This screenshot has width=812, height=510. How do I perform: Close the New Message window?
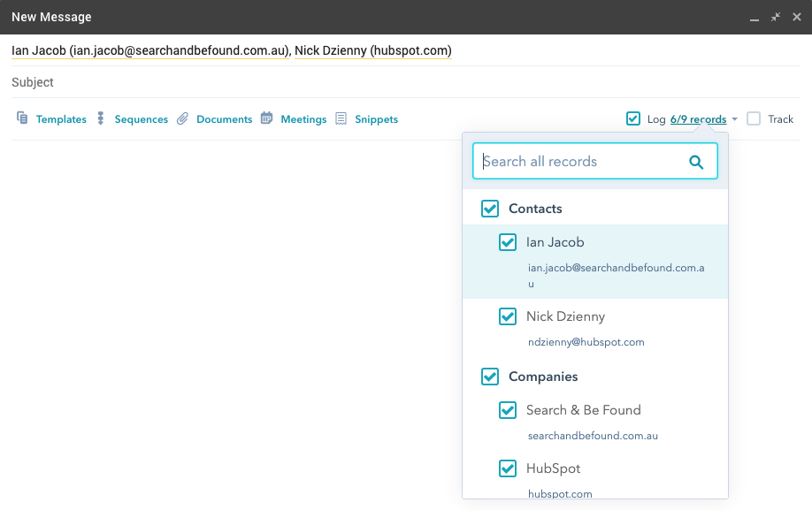point(797,17)
